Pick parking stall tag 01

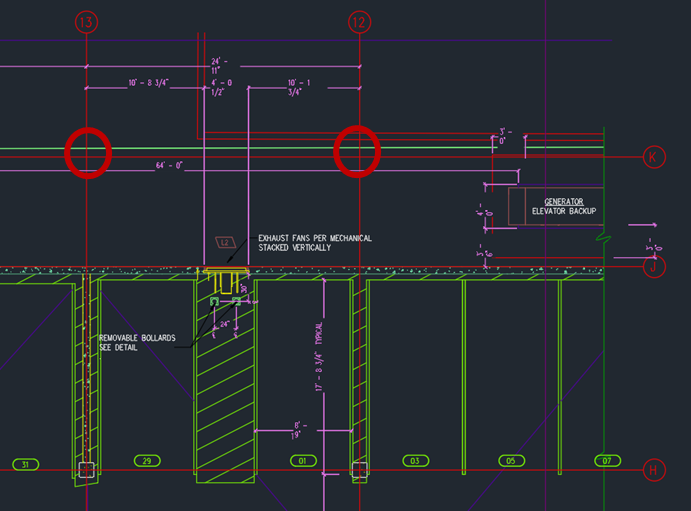[x=300, y=461]
